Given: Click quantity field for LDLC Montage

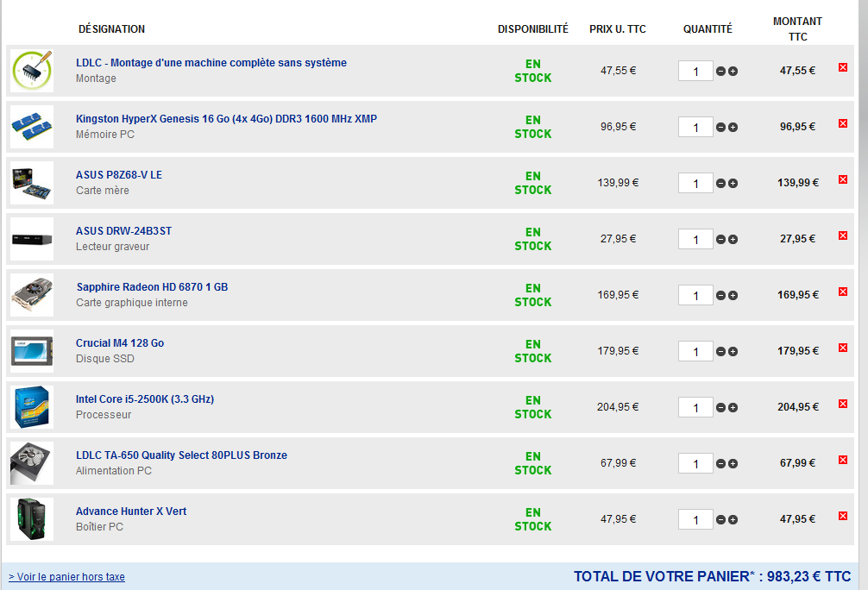Looking at the screenshot, I should (x=695, y=72).
